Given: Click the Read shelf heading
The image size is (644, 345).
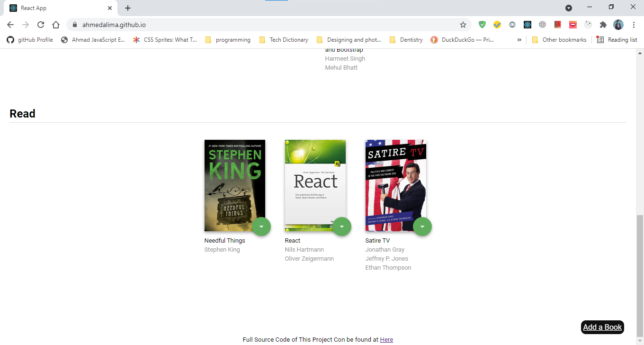Looking at the screenshot, I should [22, 114].
